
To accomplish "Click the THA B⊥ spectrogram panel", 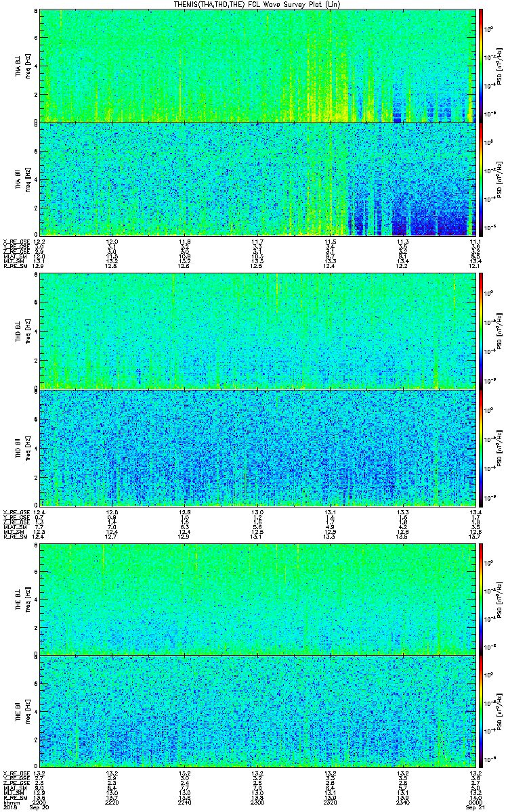I will [257, 66].
